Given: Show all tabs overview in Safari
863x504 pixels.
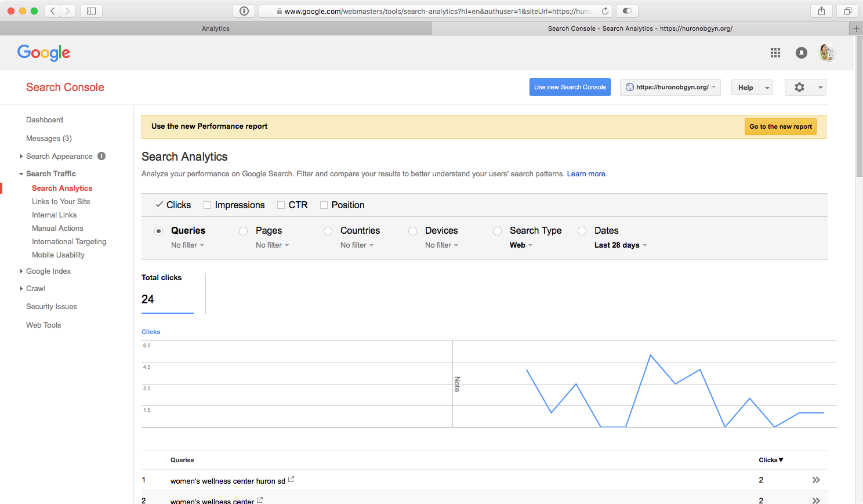Looking at the screenshot, I should click(x=847, y=10).
